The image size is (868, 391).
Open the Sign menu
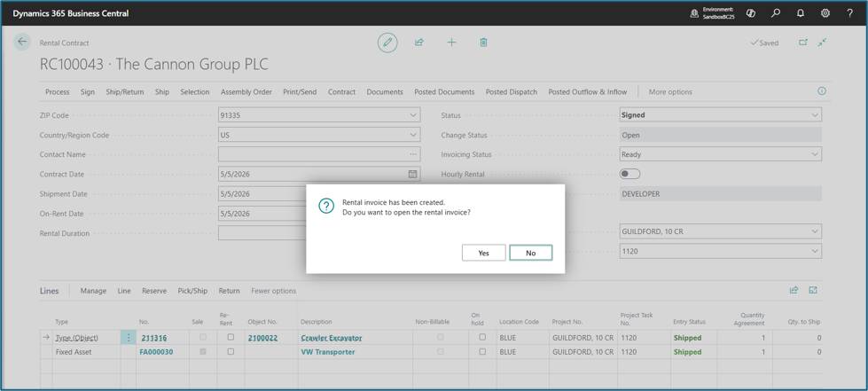(88, 92)
